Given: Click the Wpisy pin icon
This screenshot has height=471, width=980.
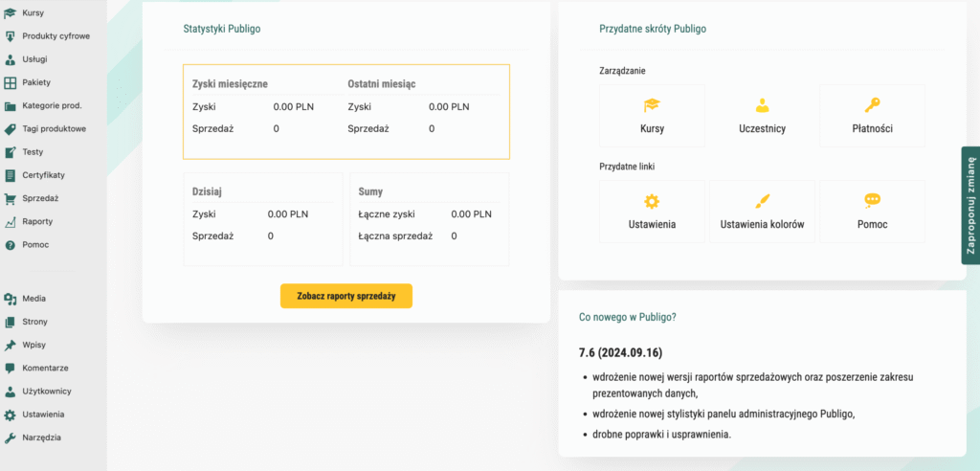Looking at the screenshot, I should point(10,346).
